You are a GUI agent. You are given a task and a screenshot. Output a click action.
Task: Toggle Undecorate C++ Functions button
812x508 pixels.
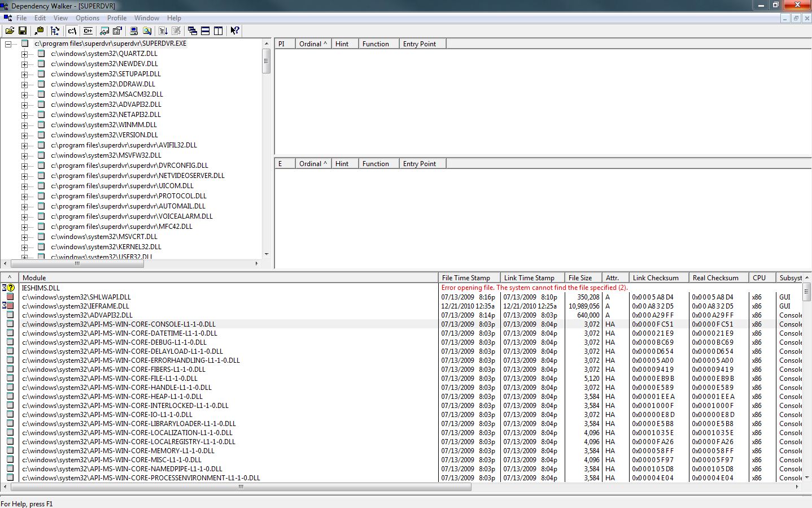[88, 31]
